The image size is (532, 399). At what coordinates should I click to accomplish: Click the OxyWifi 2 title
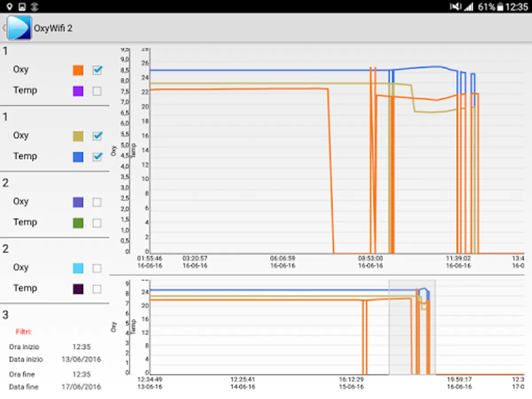point(53,28)
